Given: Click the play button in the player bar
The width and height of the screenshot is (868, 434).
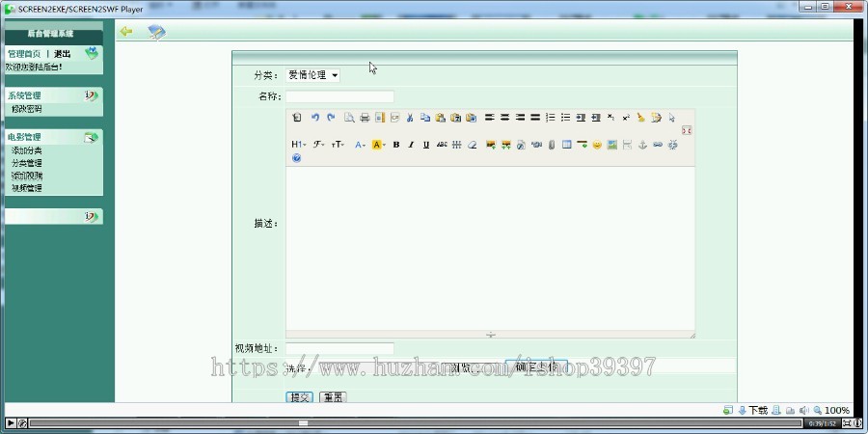Looking at the screenshot, I should [x=11, y=423].
